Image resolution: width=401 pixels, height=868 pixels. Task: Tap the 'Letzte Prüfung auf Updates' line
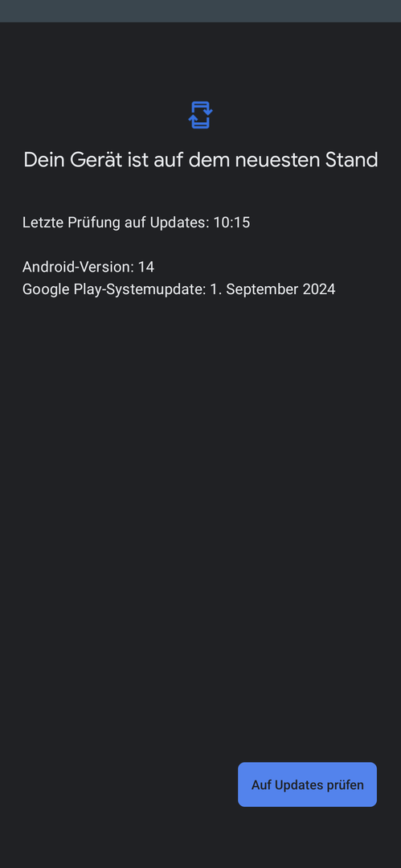pos(137,223)
